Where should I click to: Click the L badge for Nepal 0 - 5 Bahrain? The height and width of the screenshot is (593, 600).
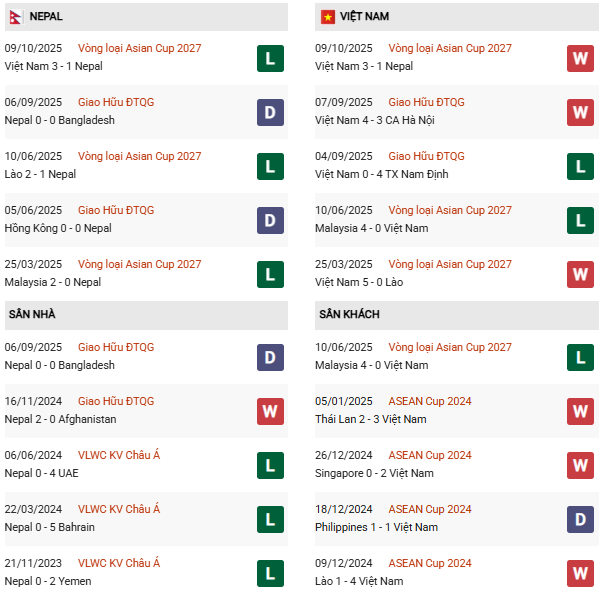269,519
